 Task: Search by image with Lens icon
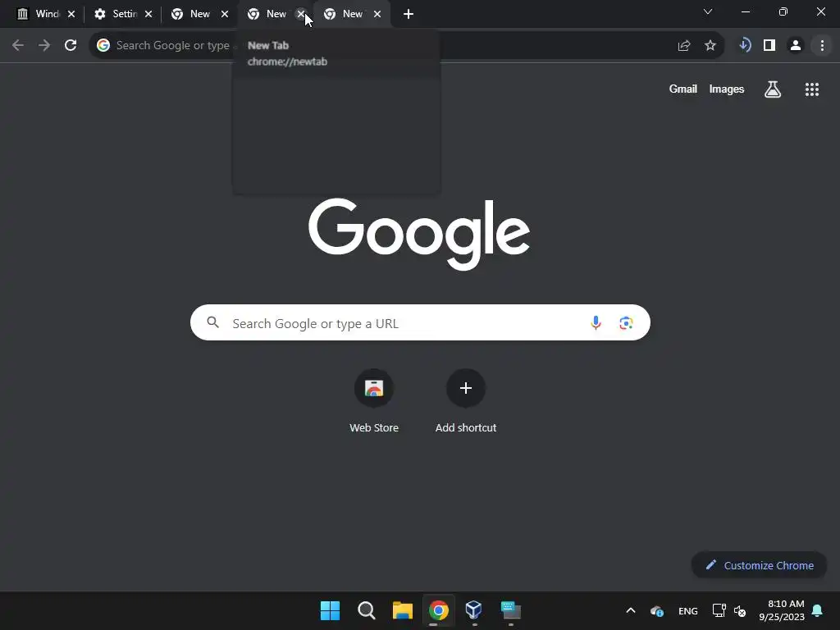tap(626, 323)
